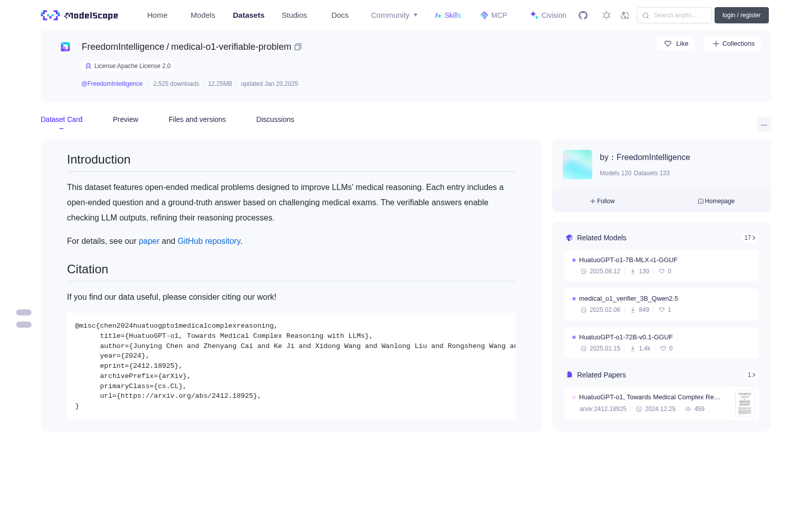
Task: Expand Related Models list showing 17
Action: click(x=750, y=238)
